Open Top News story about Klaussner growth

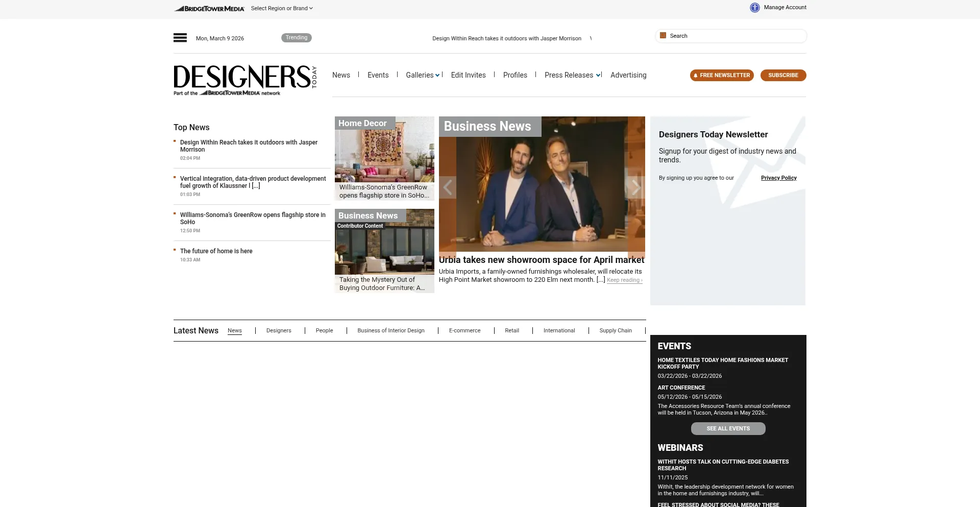pyautogui.click(x=253, y=182)
